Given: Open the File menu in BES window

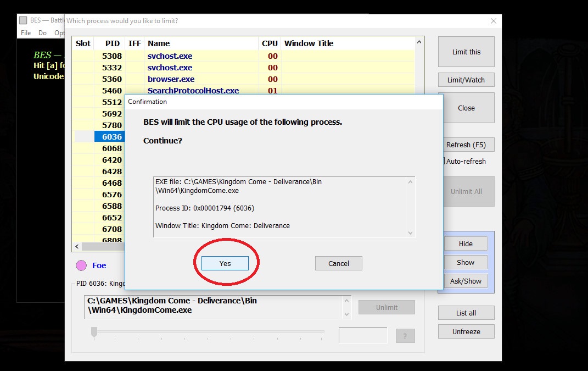Looking at the screenshot, I should pyautogui.click(x=26, y=32).
